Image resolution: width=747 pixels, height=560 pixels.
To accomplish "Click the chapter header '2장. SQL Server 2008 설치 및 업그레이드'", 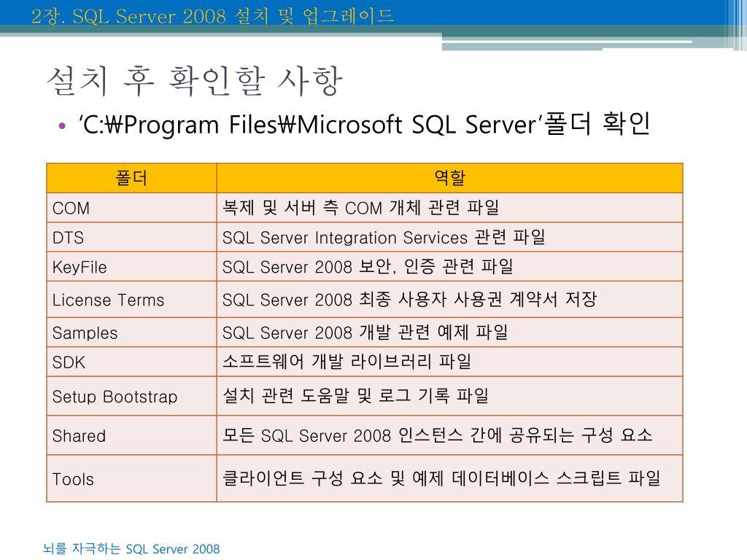I will pos(212,16).
